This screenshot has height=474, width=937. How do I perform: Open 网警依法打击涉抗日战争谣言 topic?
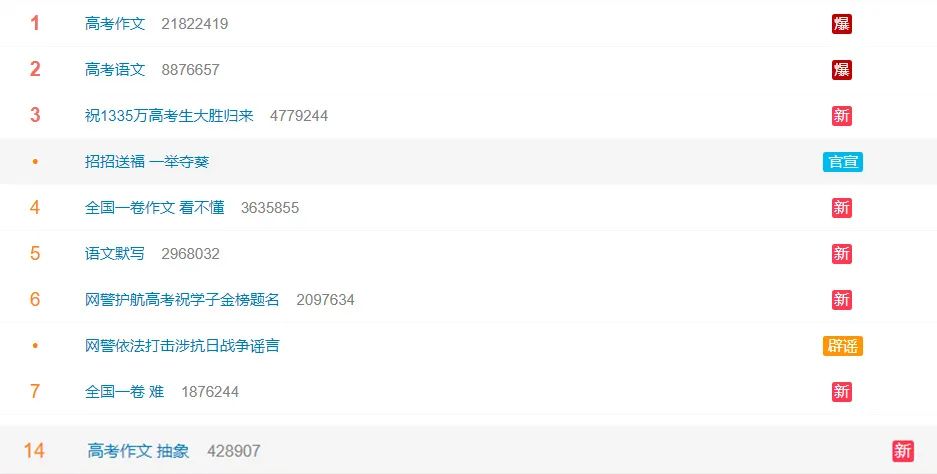[x=182, y=346]
